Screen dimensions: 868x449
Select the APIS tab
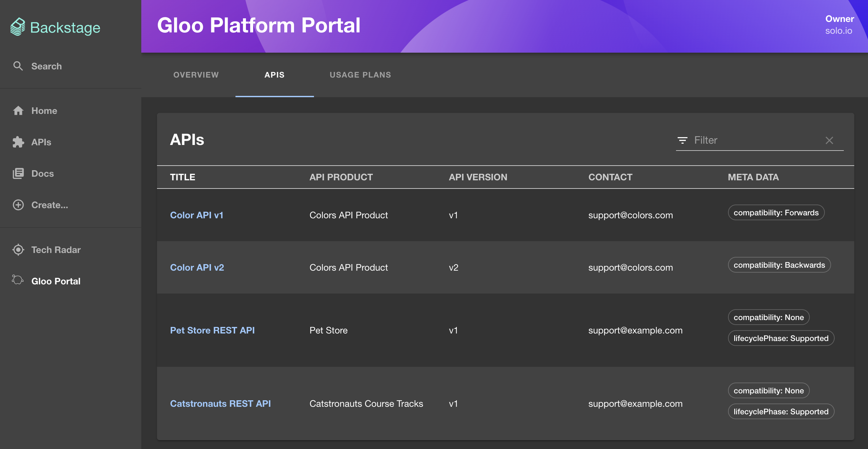point(275,75)
